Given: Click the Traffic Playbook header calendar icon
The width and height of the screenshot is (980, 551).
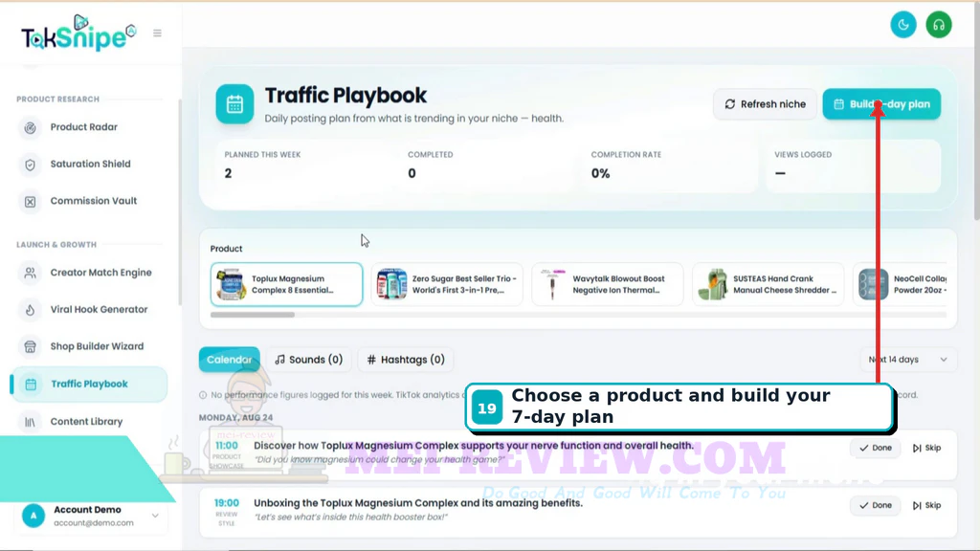Looking at the screenshot, I should 235,104.
